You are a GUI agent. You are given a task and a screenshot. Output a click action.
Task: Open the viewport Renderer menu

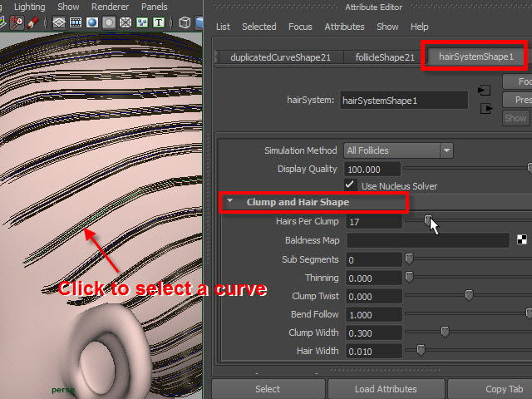(x=110, y=7)
